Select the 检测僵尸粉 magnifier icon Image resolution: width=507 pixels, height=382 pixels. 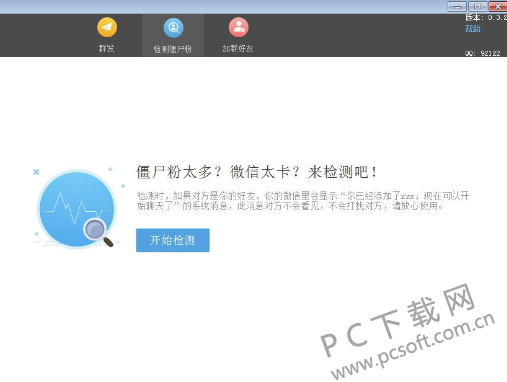coord(173,27)
